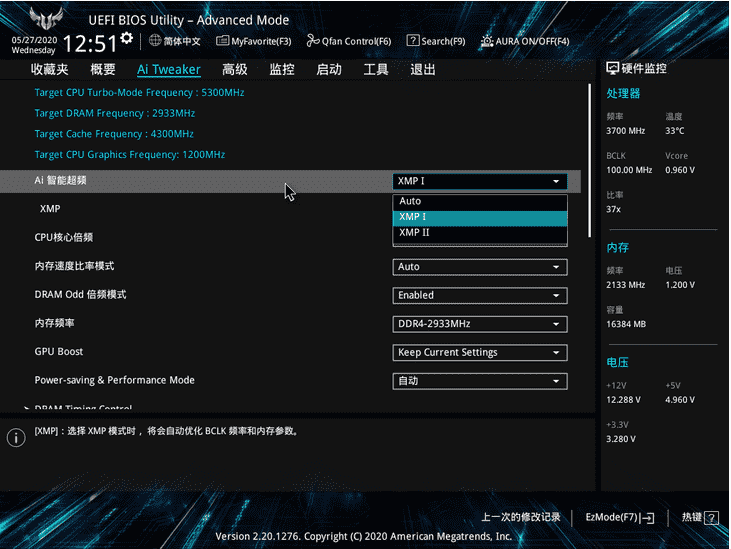731x549 pixels.
Task: Click the 33°C temperature reading
Action: (675, 131)
